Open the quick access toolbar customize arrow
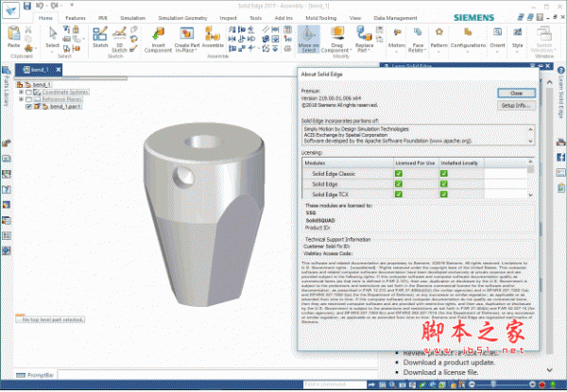The width and height of the screenshot is (567, 392). click(72, 6)
